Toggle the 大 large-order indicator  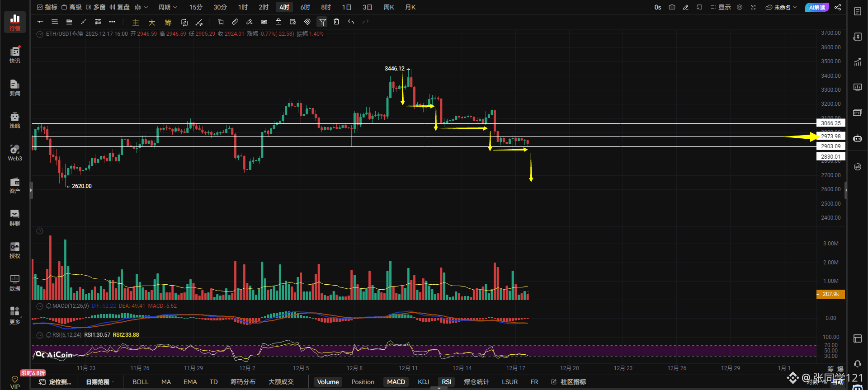coord(152,22)
